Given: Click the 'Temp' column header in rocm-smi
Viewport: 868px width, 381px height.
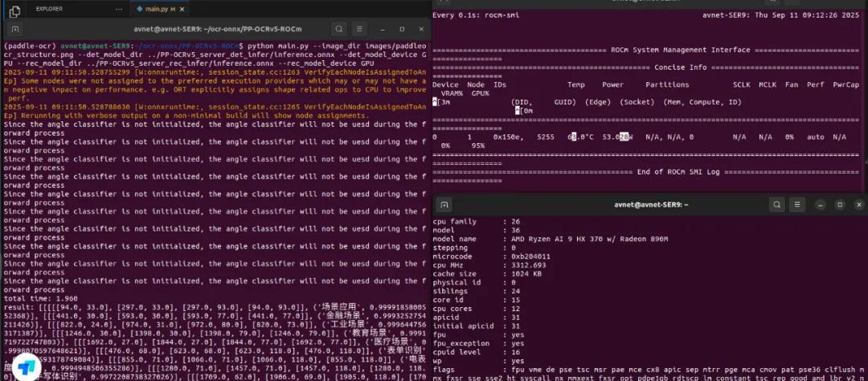Looking at the screenshot, I should 575,84.
